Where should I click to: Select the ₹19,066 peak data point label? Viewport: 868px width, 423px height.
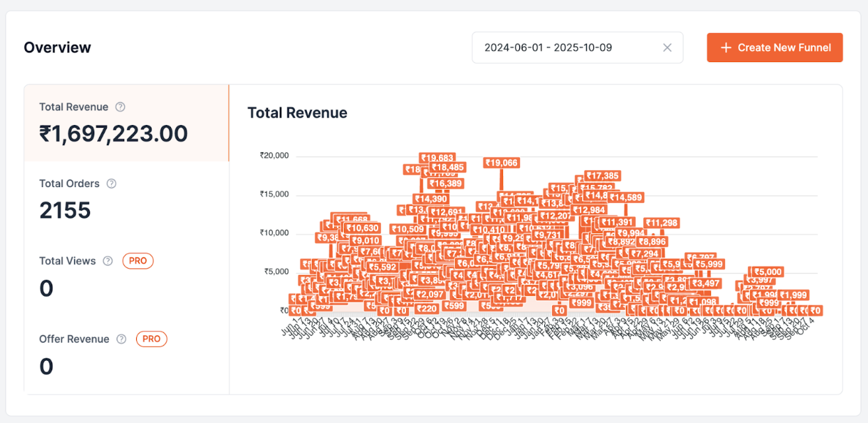tap(501, 163)
